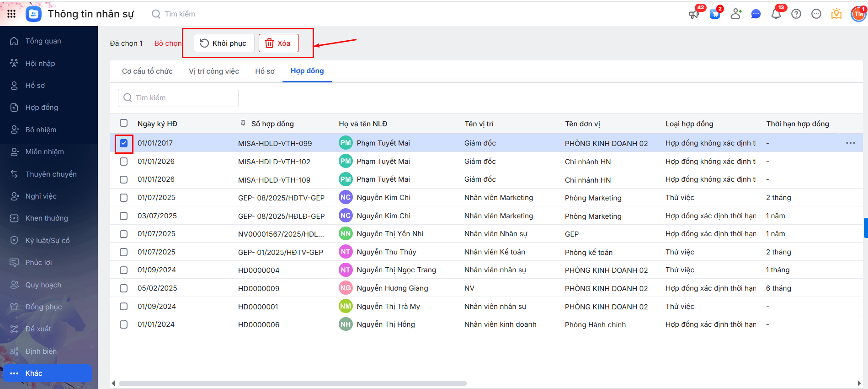Click the horizontal scrollbar under the table
This screenshot has width=868, height=389.
[293, 384]
